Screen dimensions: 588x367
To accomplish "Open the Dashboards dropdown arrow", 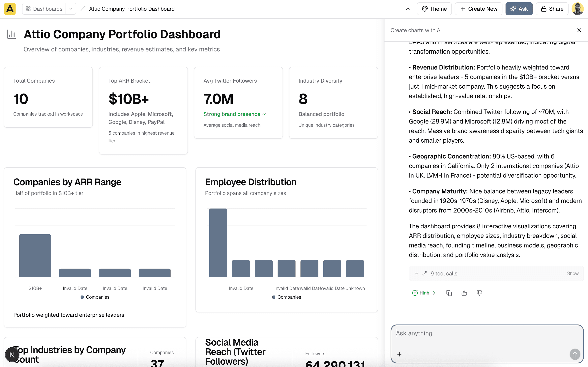I will coord(71,9).
